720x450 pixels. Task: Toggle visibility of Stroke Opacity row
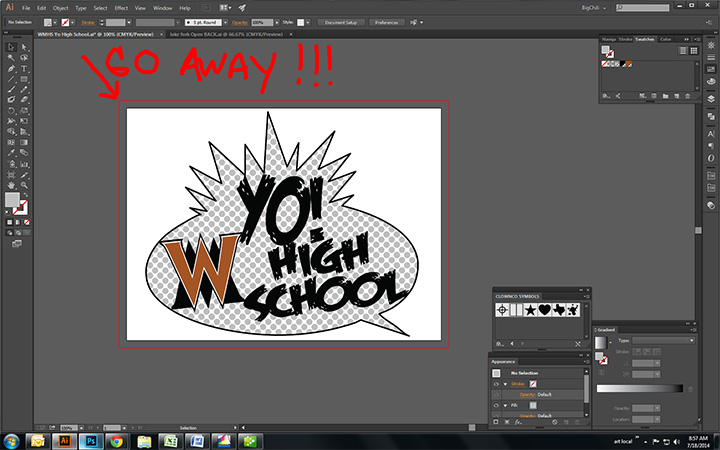(x=496, y=394)
